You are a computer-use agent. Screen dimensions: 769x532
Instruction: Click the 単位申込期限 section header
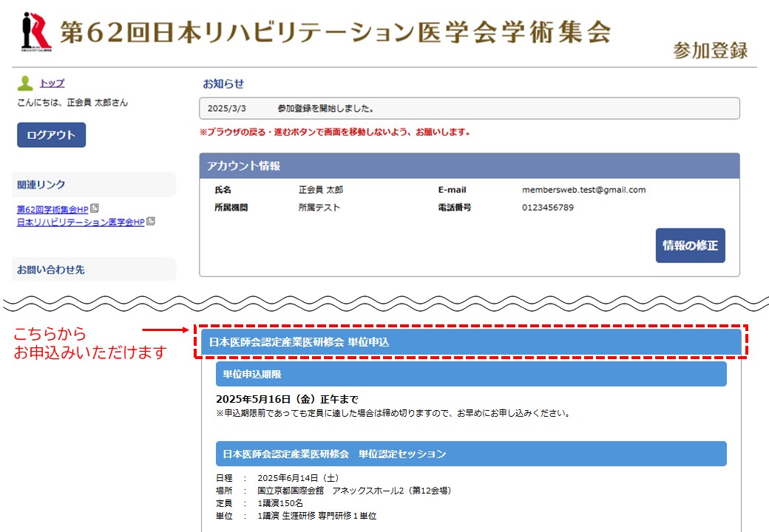[x=471, y=375]
